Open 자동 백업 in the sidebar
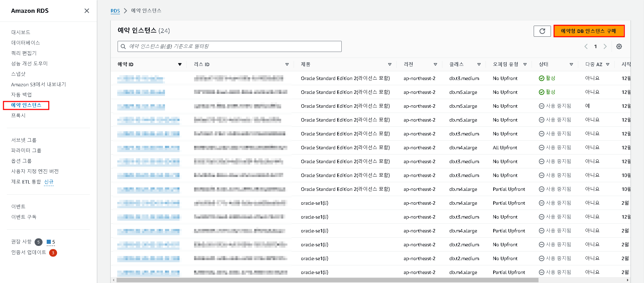 21,95
